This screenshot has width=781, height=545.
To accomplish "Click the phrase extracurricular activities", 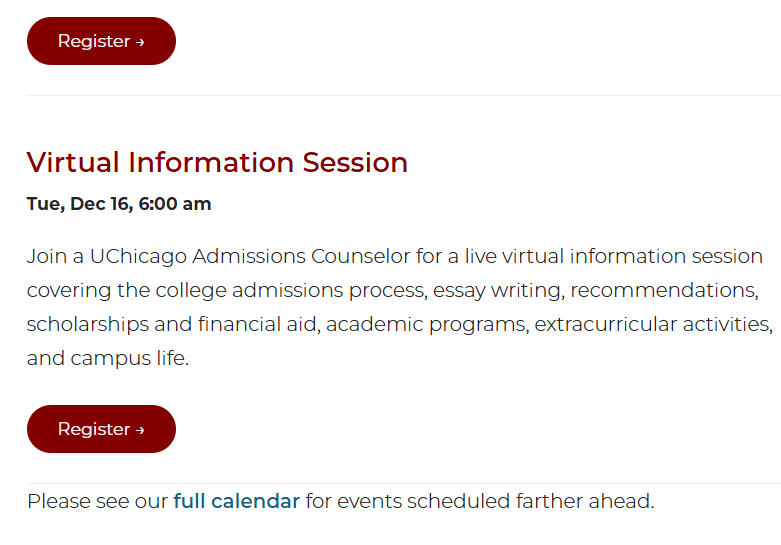I will (651, 324).
